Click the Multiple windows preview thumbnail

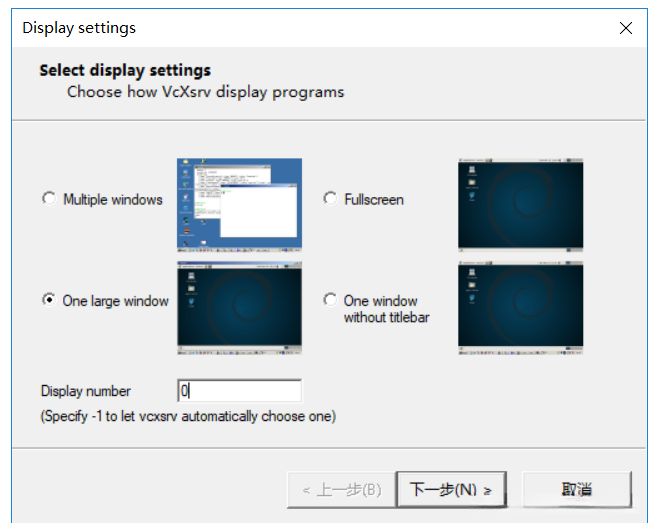click(x=239, y=205)
